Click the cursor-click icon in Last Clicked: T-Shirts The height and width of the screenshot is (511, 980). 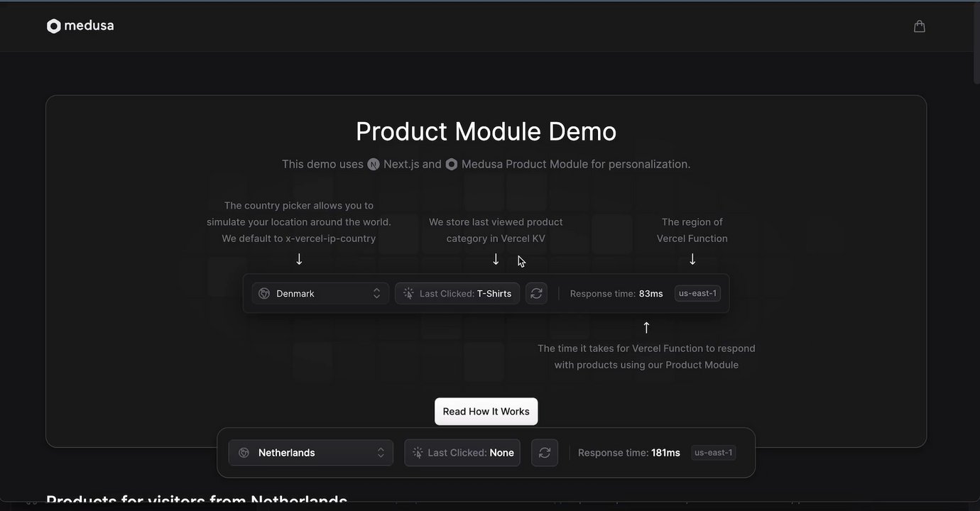(x=408, y=294)
